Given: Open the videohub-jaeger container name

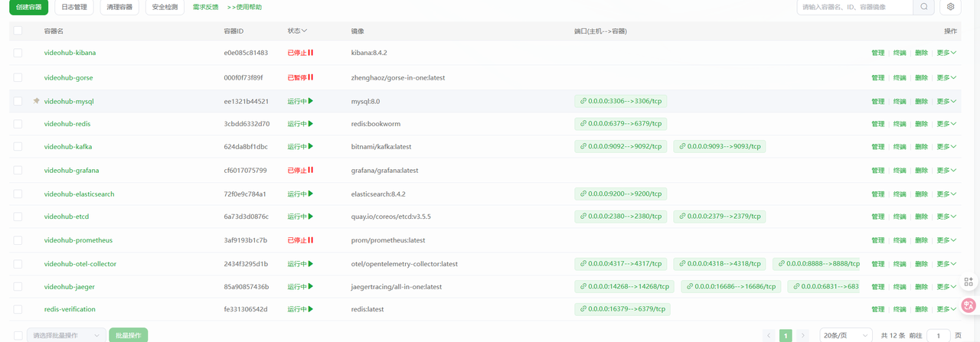Looking at the screenshot, I should (x=70, y=286).
